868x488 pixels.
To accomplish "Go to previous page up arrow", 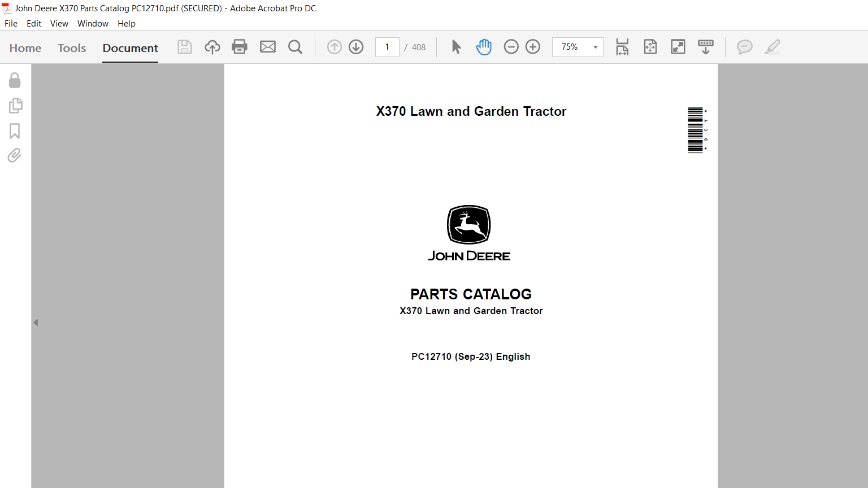I will point(335,47).
